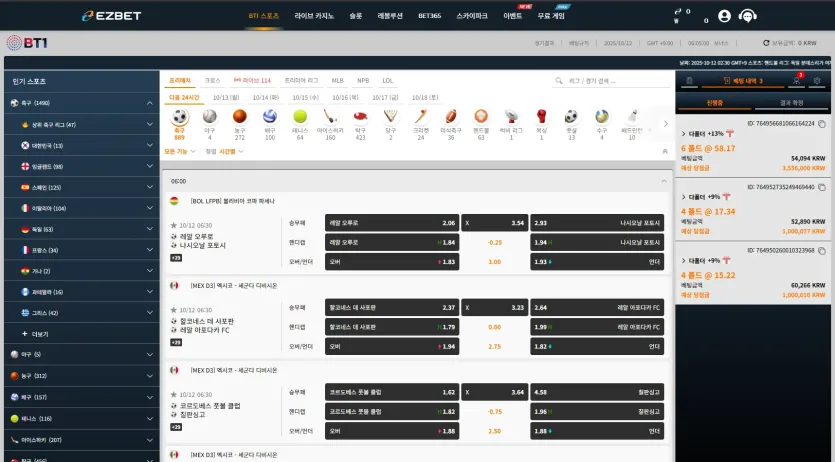Open the bet slip user icon with badge
Screen dimensions: 835x462
tap(797, 80)
